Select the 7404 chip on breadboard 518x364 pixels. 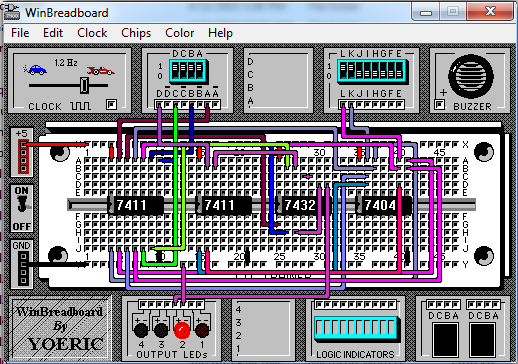tap(383, 205)
